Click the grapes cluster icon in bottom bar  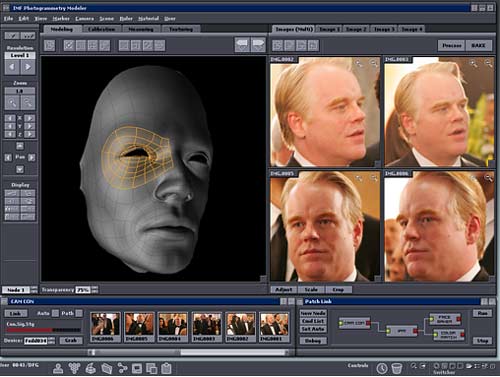point(74,368)
